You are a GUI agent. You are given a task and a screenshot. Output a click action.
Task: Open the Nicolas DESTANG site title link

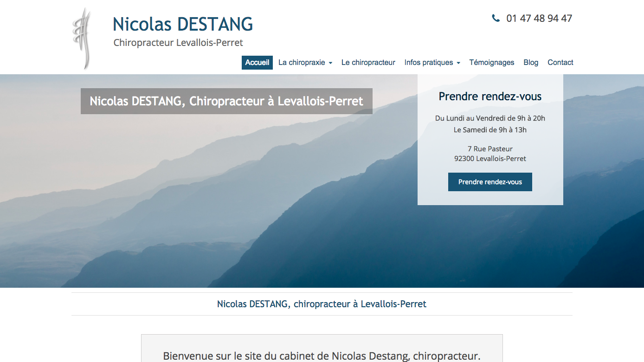pos(183,24)
